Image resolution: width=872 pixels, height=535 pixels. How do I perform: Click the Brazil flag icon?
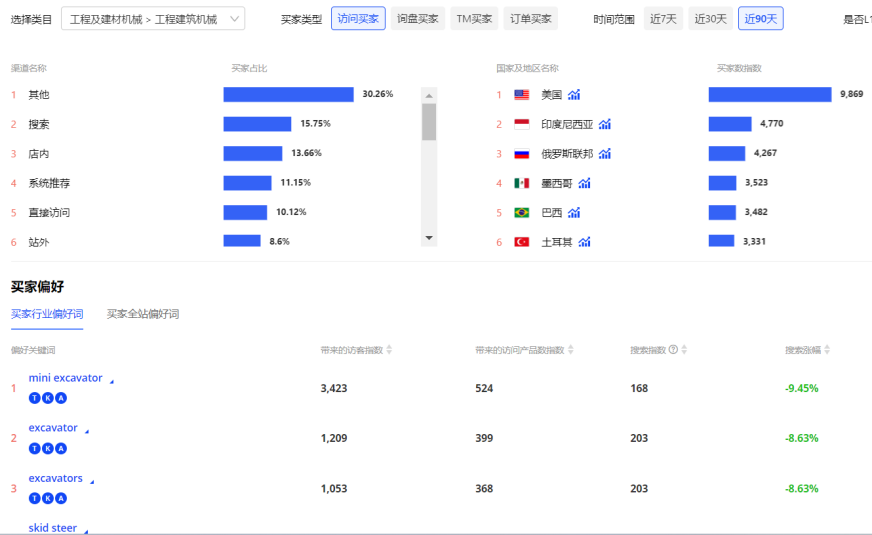point(522,212)
